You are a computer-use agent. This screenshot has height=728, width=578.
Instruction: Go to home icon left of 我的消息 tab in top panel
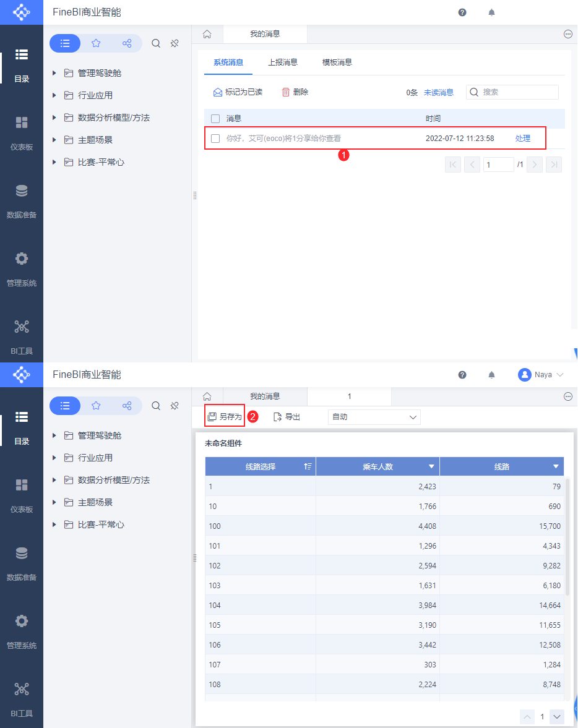(207, 34)
